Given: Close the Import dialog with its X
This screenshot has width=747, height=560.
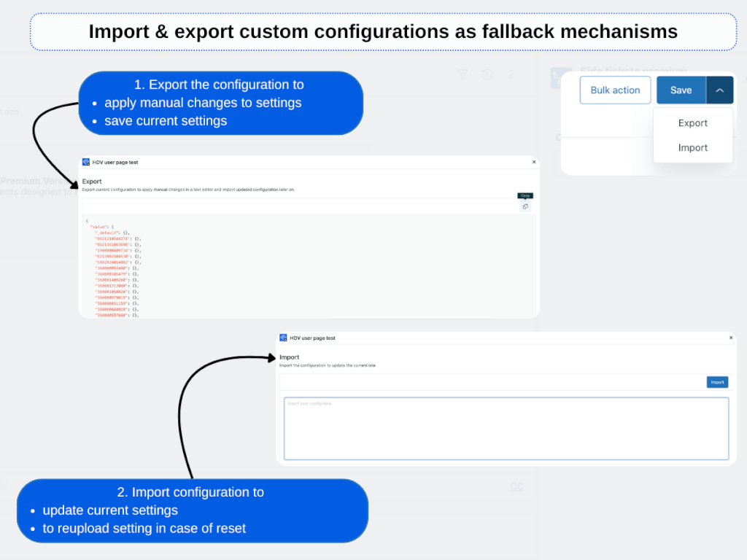Looking at the screenshot, I should pos(731,338).
